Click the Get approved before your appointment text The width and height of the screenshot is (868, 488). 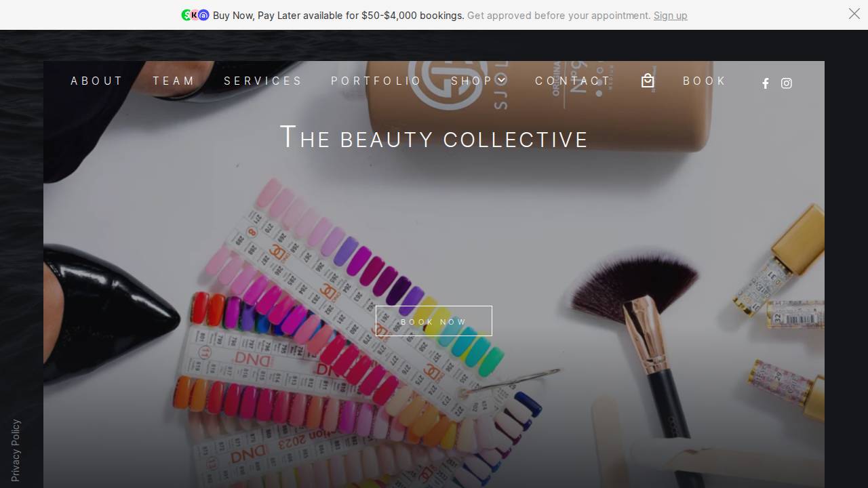click(x=559, y=16)
